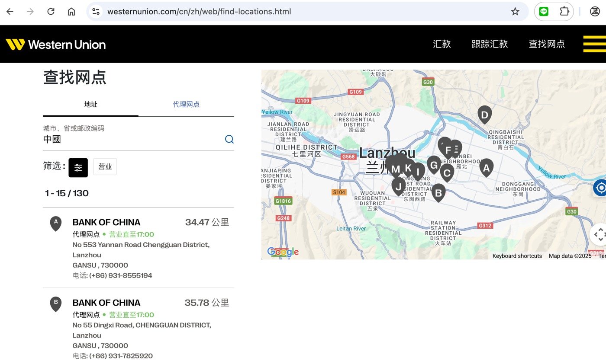Click the Western Union logo
The width and height of the screenshot is (606, 364).
[x=55, y=44]
